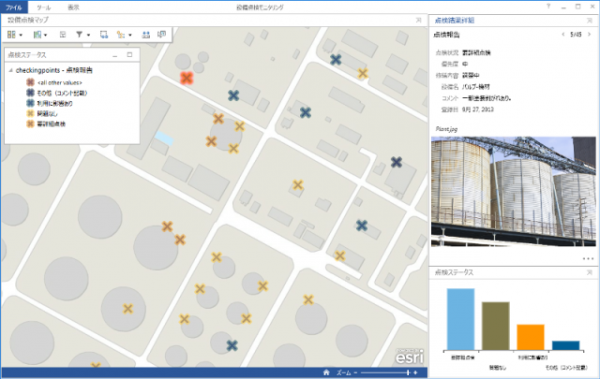600x379 pixels.
Task: Activate the select features rectangle tool
Action: click(104, 35)
